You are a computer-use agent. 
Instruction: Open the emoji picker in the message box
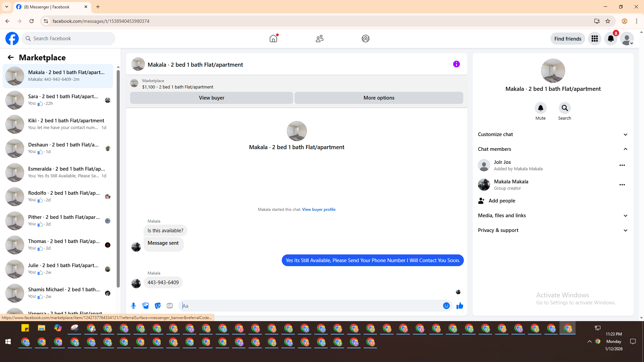[446, 306]
